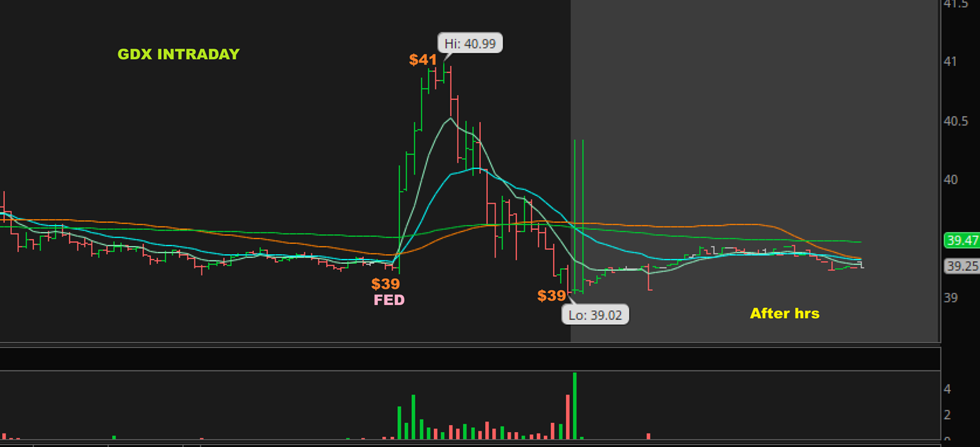Click the 2 volume axis label
Screen dimensions: 980x447
click(x=947, y=415)
